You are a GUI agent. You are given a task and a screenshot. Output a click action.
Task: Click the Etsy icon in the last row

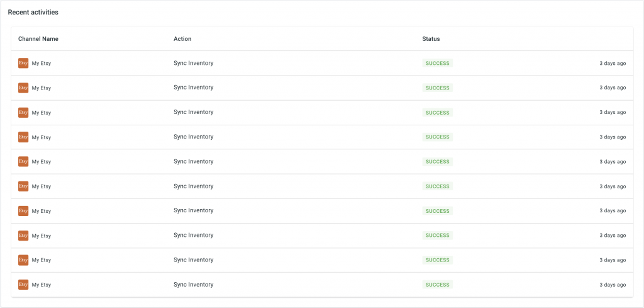tap(23, 285)
